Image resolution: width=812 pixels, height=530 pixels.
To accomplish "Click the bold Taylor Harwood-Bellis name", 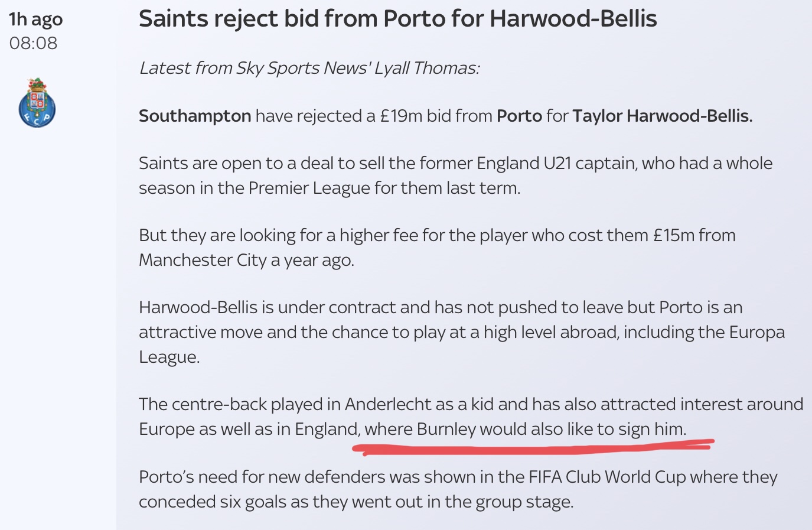I will (x=662, y=116).
